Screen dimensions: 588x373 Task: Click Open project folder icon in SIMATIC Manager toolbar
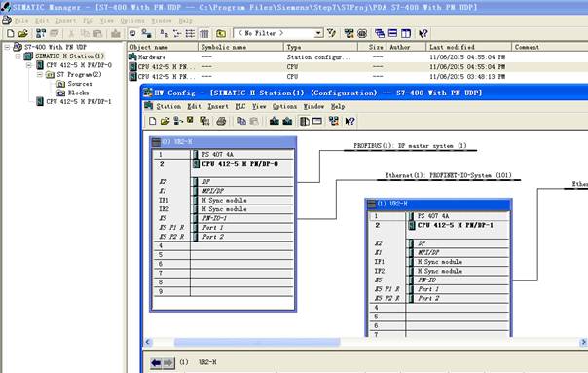23,33
